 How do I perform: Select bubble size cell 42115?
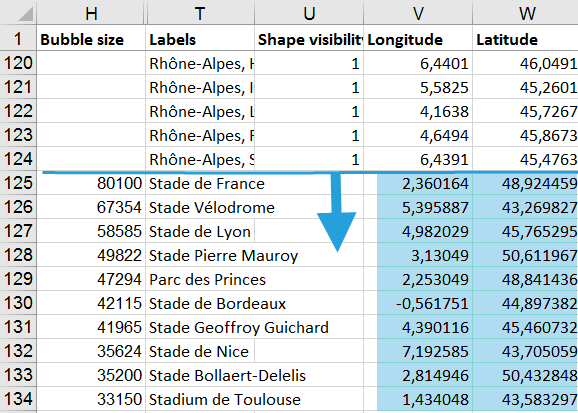click(x=91, y=303)
